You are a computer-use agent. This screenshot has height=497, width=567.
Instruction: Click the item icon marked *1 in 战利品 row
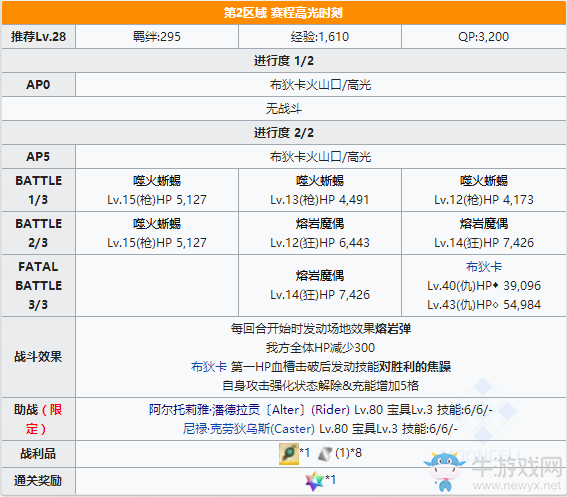(x=289, y=454)
